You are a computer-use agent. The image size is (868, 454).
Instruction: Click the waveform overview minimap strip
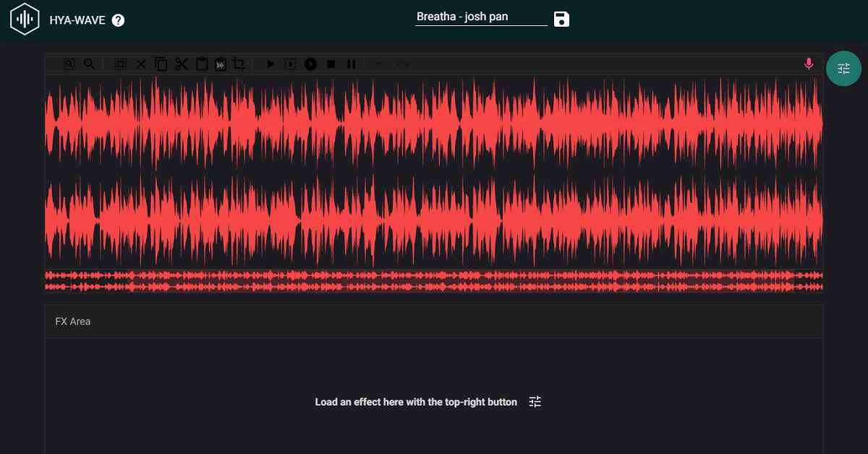[434, 281]
